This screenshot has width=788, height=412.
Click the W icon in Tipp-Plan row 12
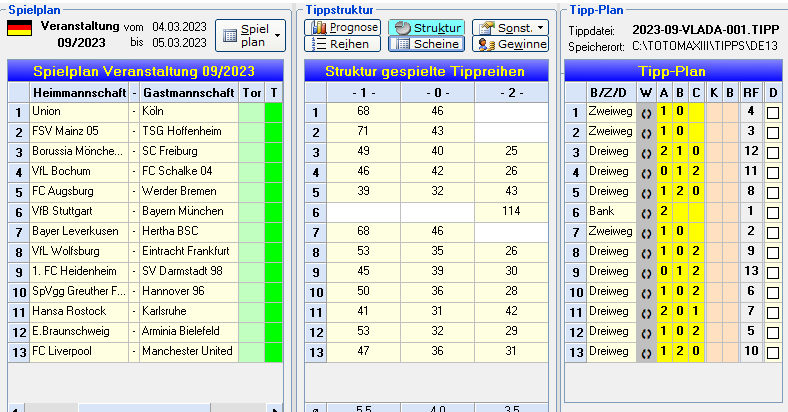pyautogui.click(x=646, y=333)
